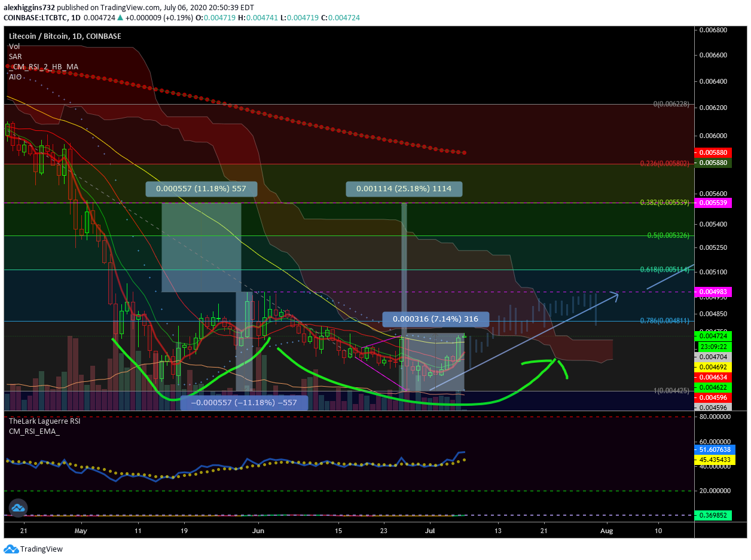Select Fibonacci level 0.5(0.005326) label
751x560 pixels.
[668, 235]
